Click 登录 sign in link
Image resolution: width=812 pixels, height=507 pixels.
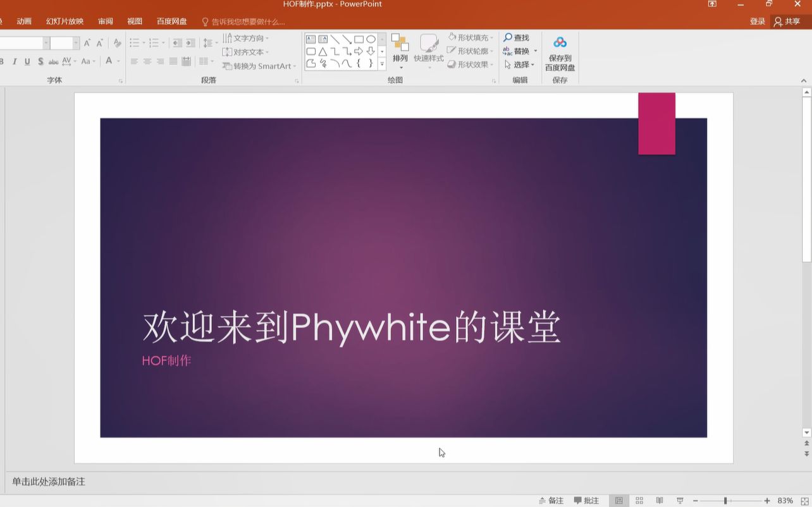[x=758, y=21]
